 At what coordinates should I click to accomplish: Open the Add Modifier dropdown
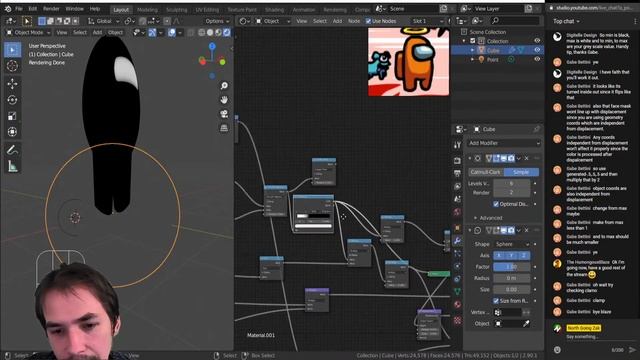tap(504, 143)
